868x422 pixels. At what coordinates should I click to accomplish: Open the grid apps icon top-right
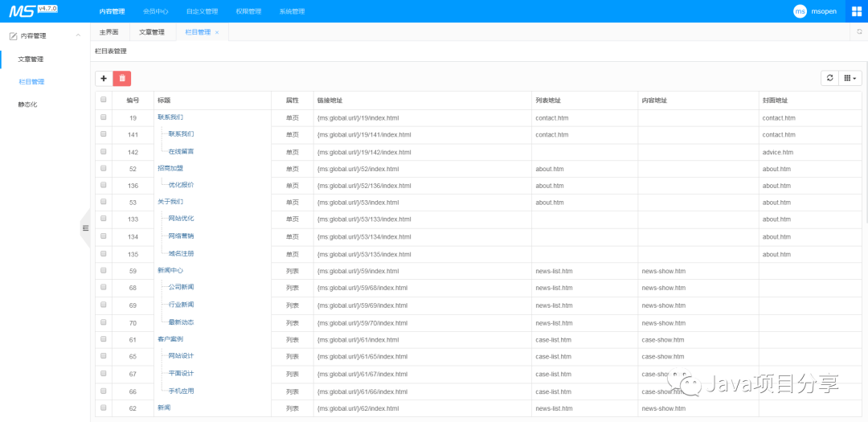point(857,11)
